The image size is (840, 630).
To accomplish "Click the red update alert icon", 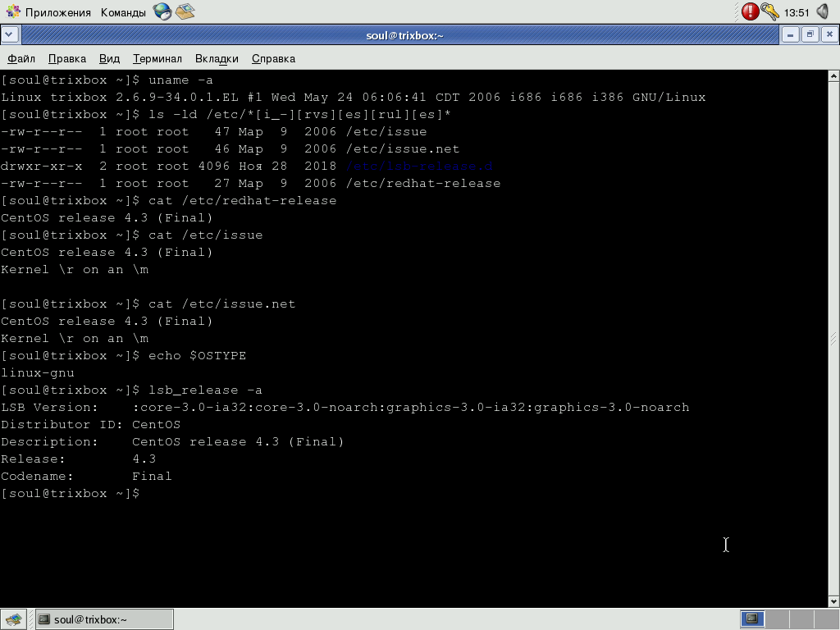I will pyautogui.click(x=750, y=11).
